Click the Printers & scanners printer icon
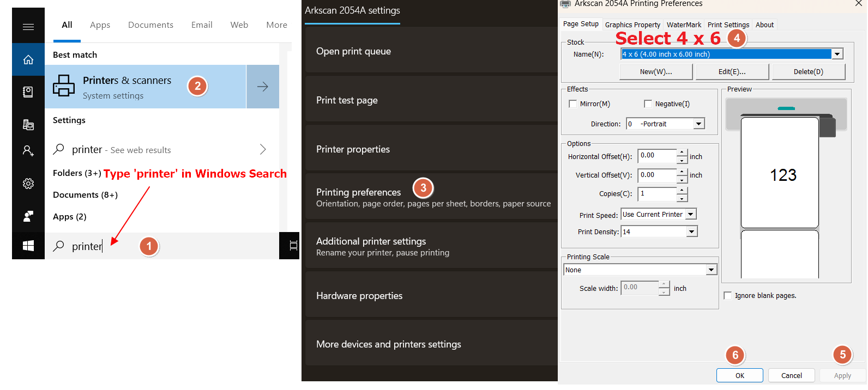Image resolution: width=868 pixels, height=390 pixels. 64,86
